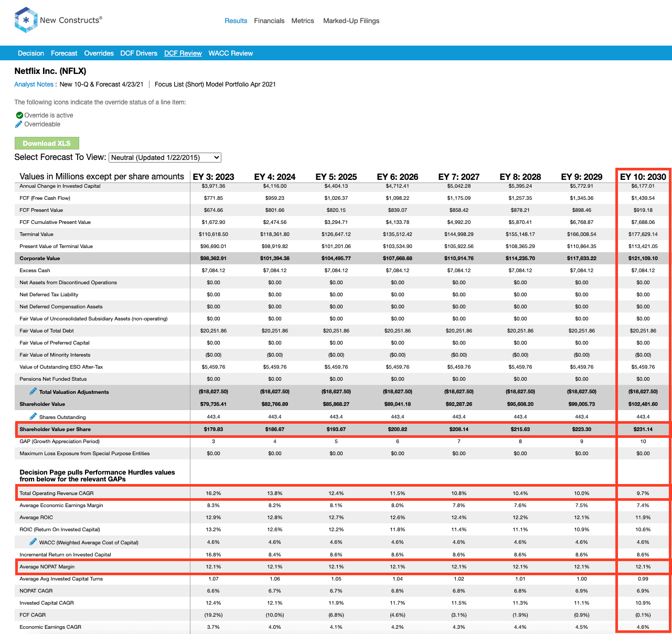Click the Corporate Value row label
Viewport: 672px width, 634px height.
(40, 259)
